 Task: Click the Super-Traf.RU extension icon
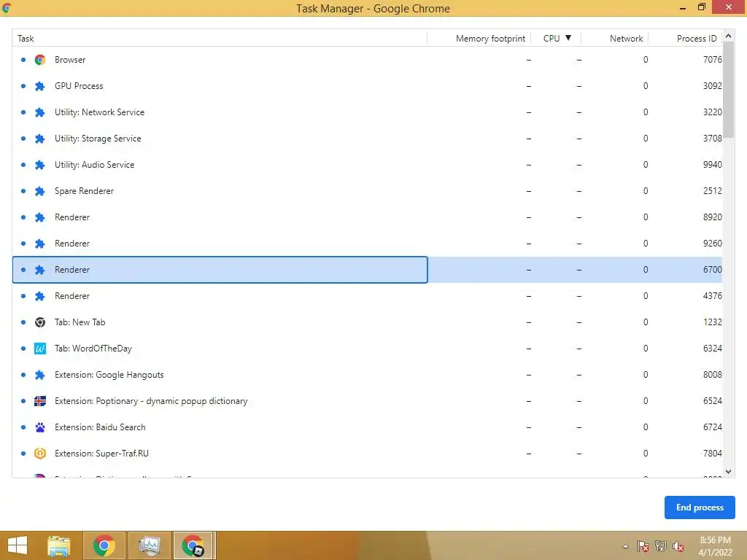click(40, 454)
